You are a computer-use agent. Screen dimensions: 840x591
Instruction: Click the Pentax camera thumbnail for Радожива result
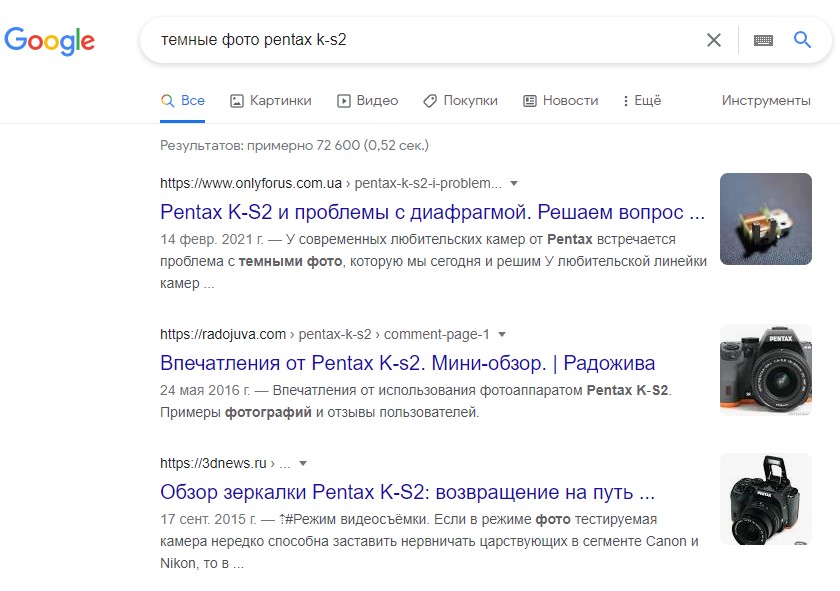click(x=765, y=368)
